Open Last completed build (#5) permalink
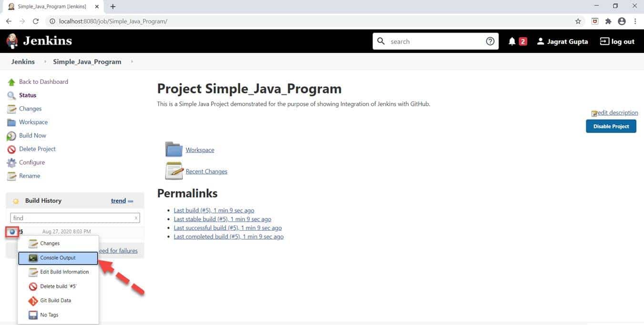Viewport: 644px width, 325px height. point(229,236)
